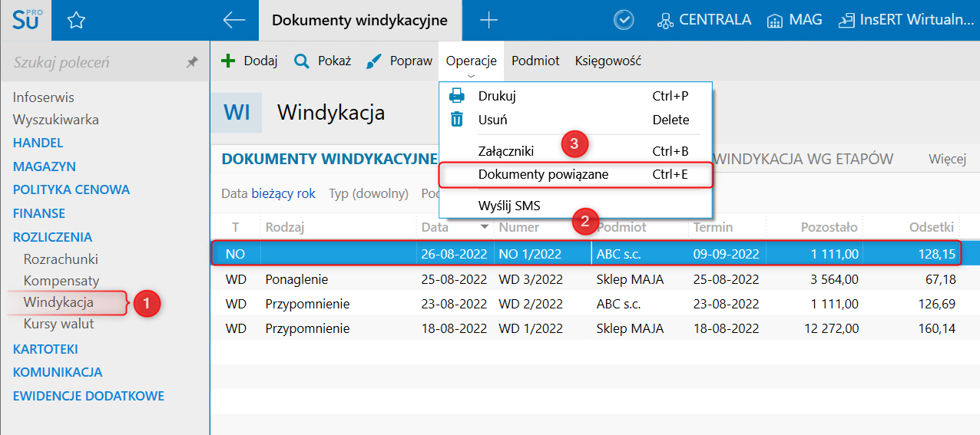
Task: Expand the POLITYKA CENOWA section
Action: pyautogui.click(x=71, y=189)
